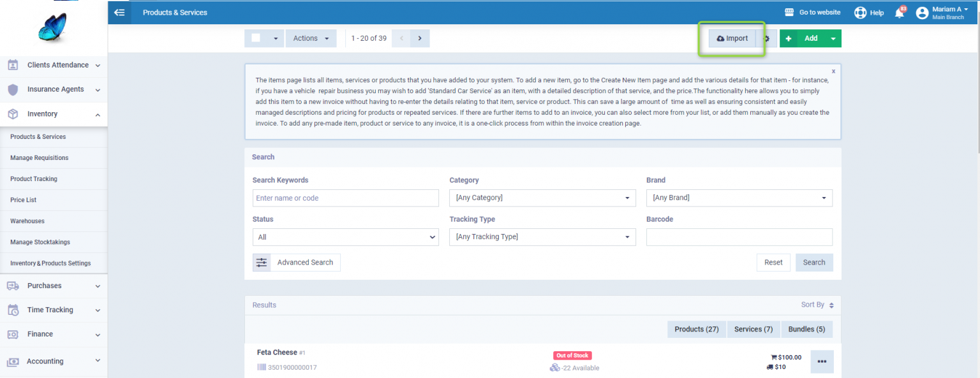Expand the Add button dropdown arrow
This screenshot has height=378, width=980.
tap(833, 38)
